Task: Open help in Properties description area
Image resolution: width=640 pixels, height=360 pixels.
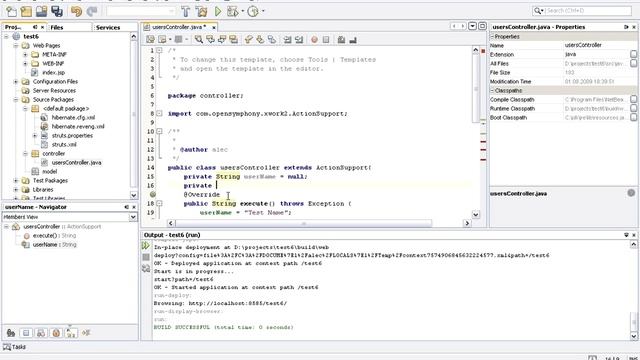Action: click(631, 193)
